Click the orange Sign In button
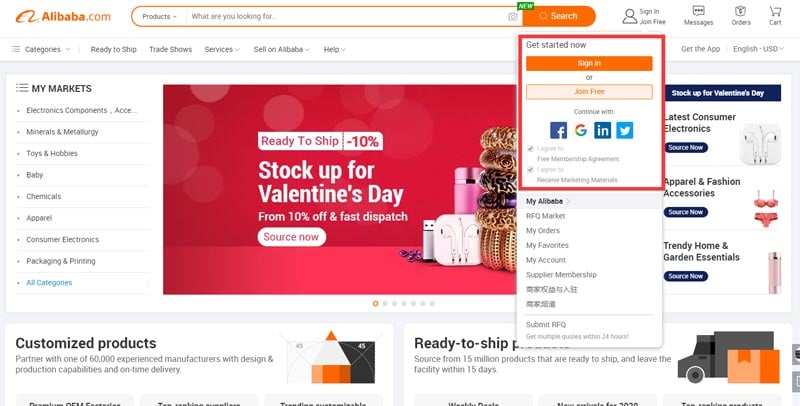 [x=589, y=63]
